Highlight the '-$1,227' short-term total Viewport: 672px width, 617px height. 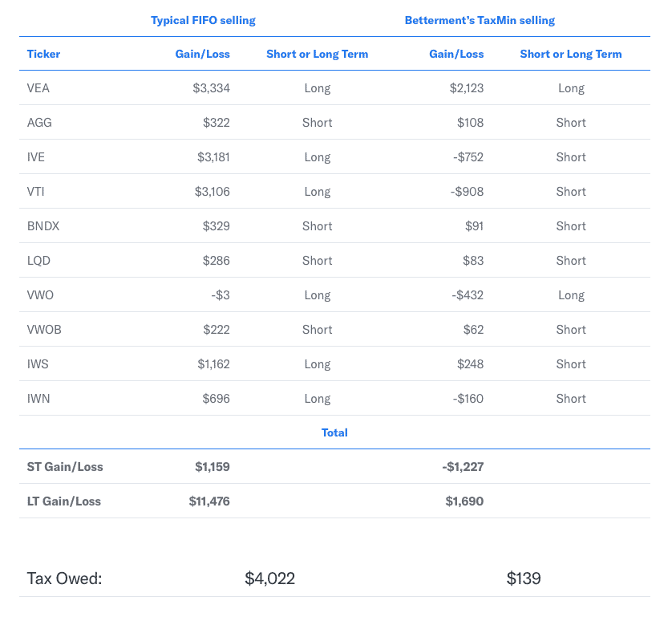pyautogui.click(x=464, y=467)
